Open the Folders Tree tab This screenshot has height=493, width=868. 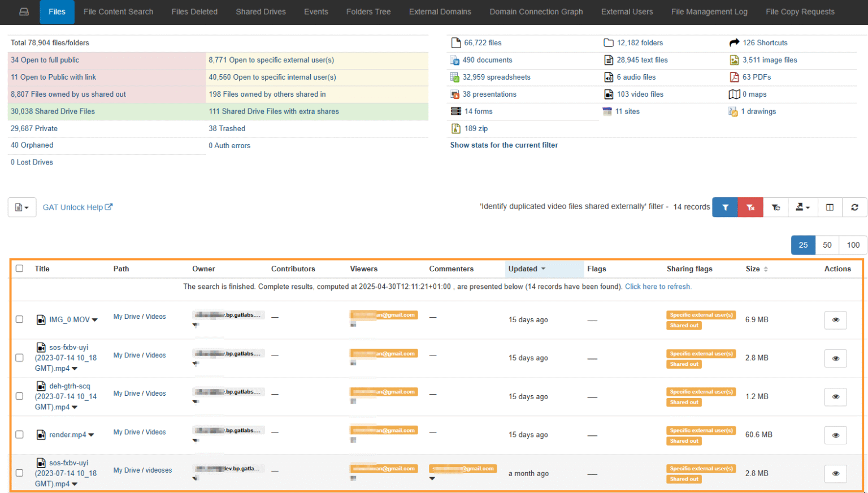(368, 12)
